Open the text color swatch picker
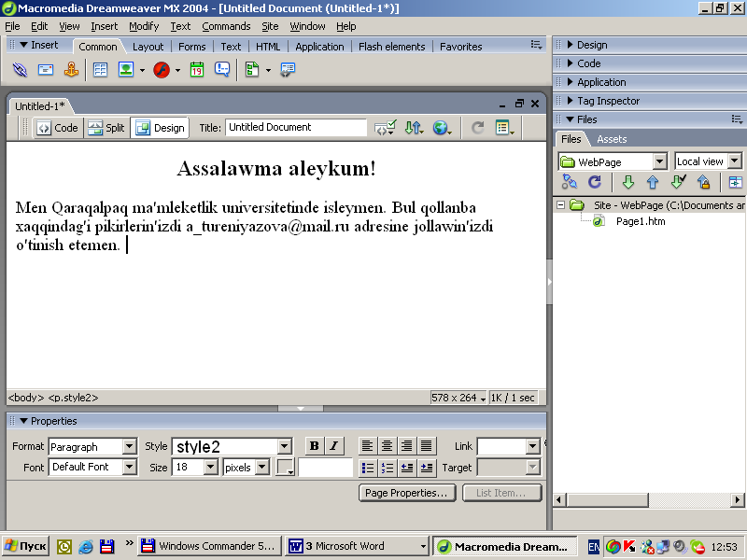 tap(285, 468)
